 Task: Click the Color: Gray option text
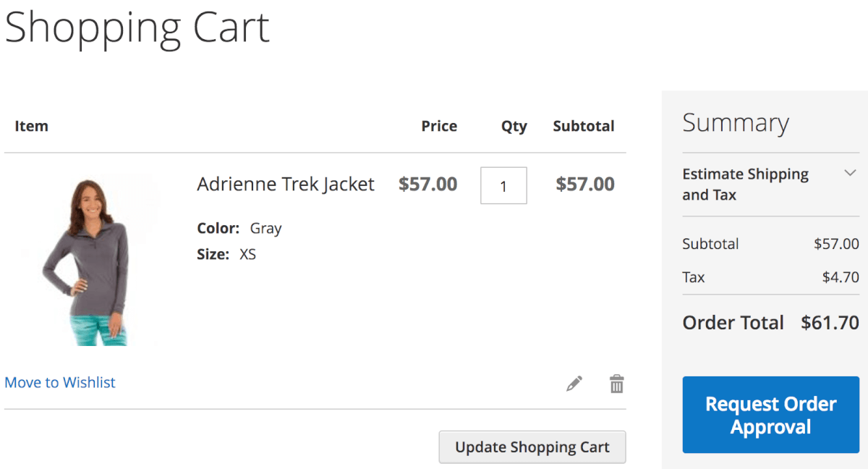click(239, 229)
